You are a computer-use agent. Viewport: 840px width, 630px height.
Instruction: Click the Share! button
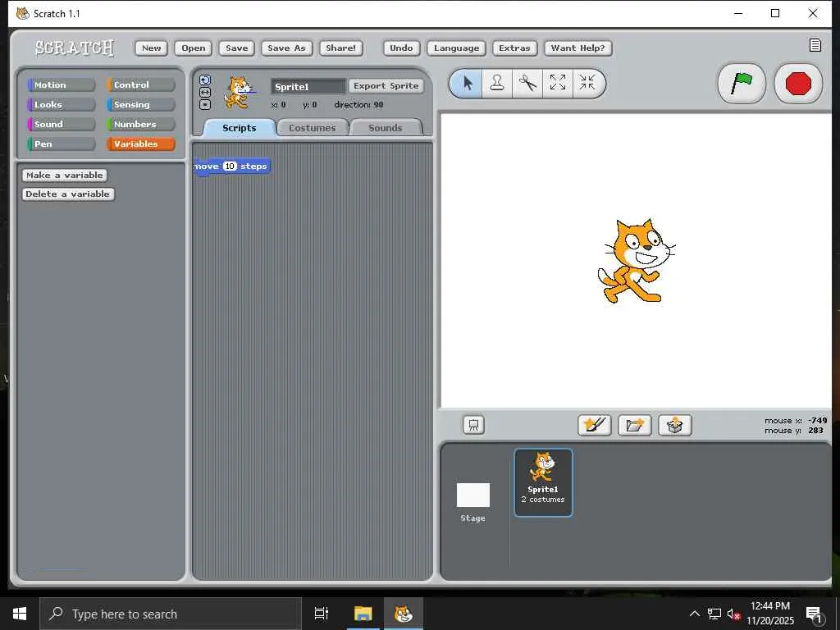pos(340,48)
